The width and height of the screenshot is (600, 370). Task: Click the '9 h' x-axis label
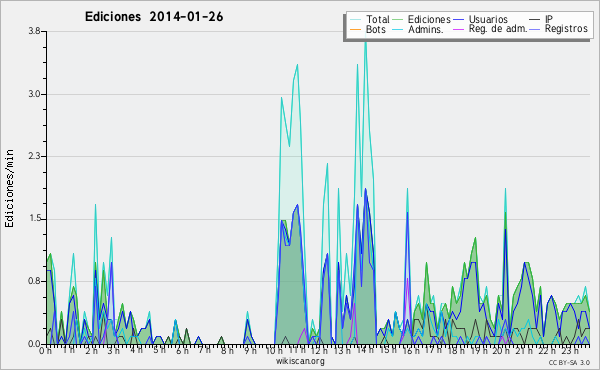pyautogui.click(x=250, y=351)
